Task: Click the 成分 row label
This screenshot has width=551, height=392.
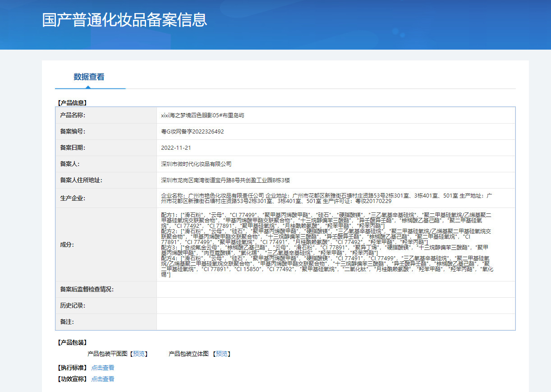Action: point(67,244)
